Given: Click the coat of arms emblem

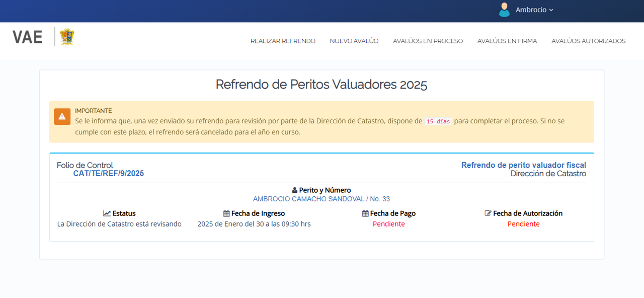Looking at the screenshot, I should pyautogui.click(x=67, y=37).
